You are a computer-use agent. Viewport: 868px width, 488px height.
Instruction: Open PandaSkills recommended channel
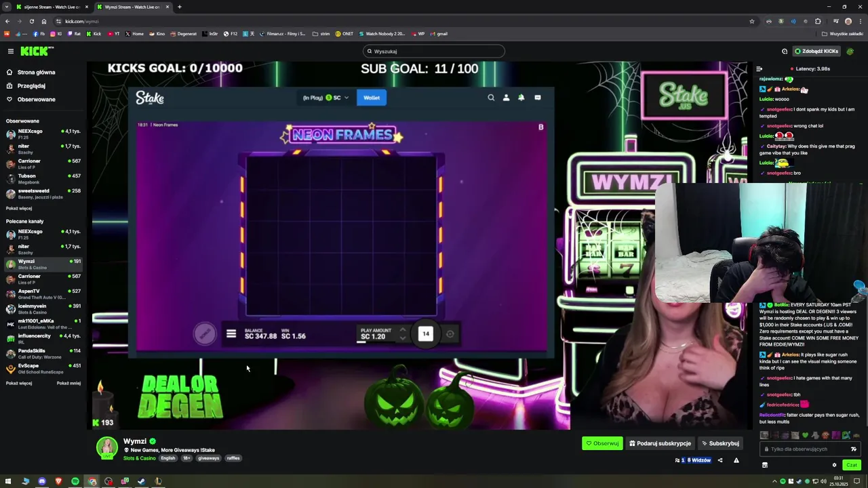[43, 353]
